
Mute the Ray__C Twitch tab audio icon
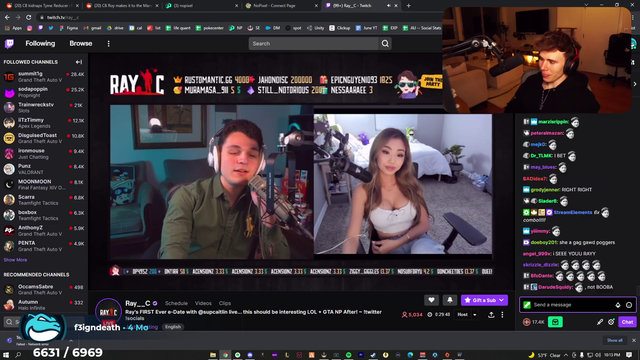[388, 6]
